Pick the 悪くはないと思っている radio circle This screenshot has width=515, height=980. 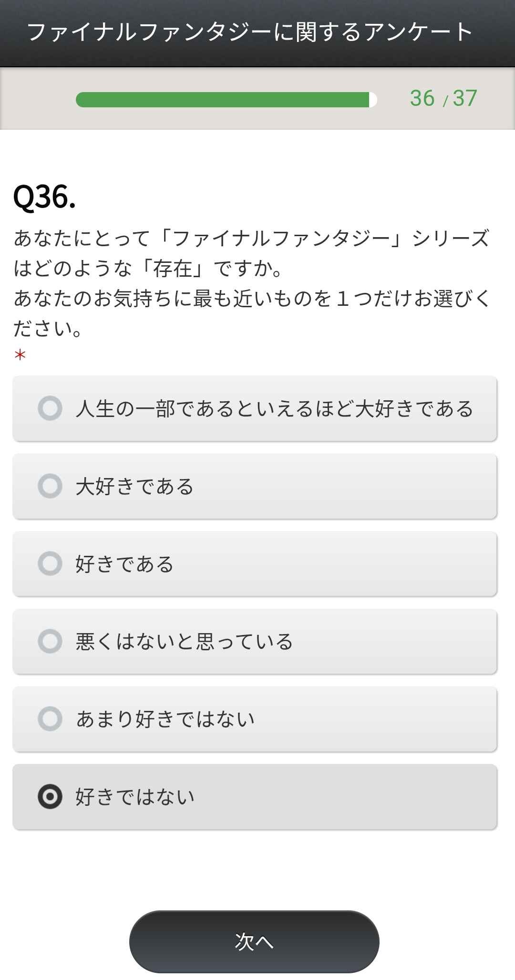(50, 641)
